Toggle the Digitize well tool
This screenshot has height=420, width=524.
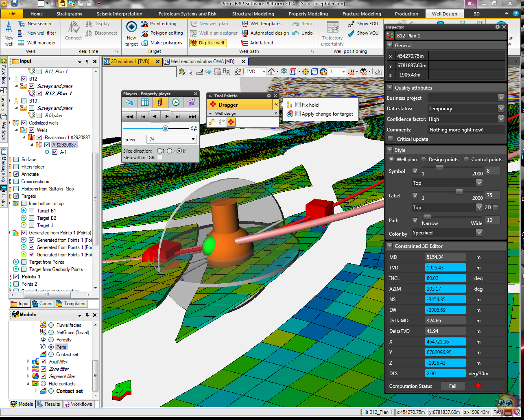(x=207, y=43)
